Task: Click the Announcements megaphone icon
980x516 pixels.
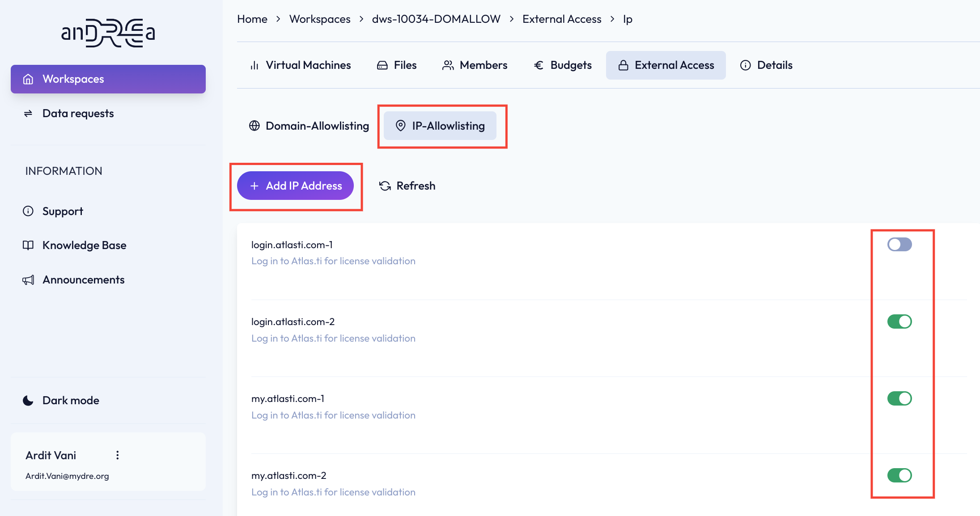Action: point(28,280)
